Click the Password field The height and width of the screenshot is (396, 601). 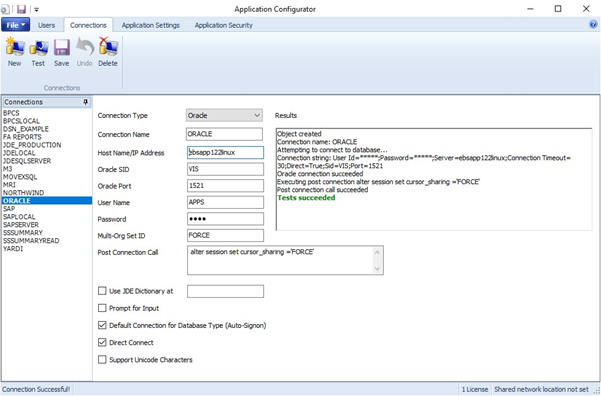(x=225, y=219)
